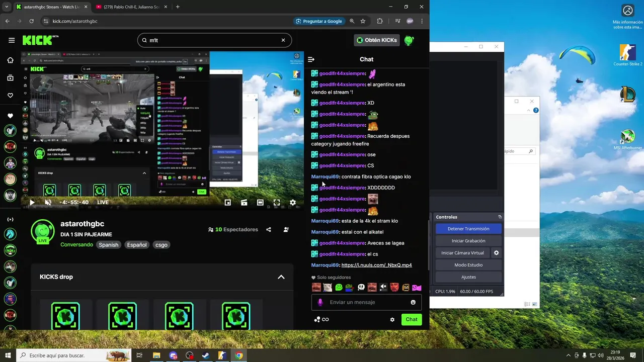Undock the OBS Controles panel
The height and width of the screenshot is (362, 644).
(x=500, y=217)
